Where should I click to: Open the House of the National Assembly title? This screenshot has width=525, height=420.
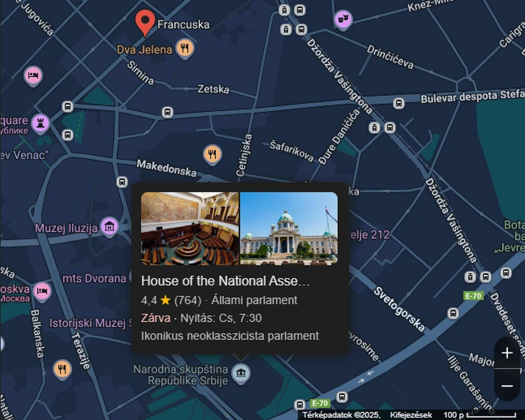(x=225, y=281)
